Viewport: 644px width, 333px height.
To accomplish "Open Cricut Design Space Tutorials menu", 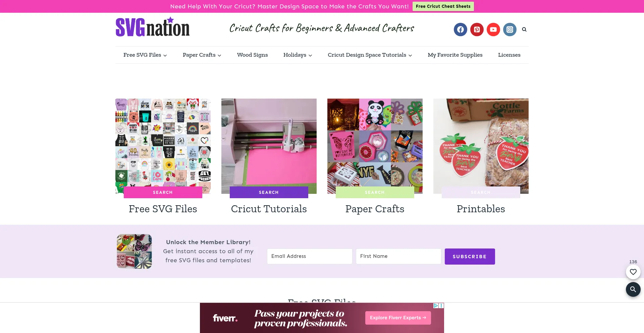I will tap(370, 55).
